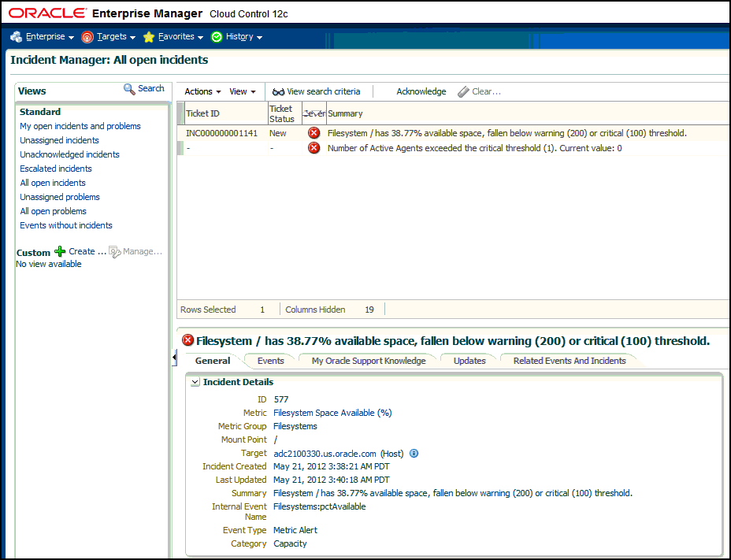Open the View dropdown
The height and width of the screenshot is (560, 731).
[243, 92]
